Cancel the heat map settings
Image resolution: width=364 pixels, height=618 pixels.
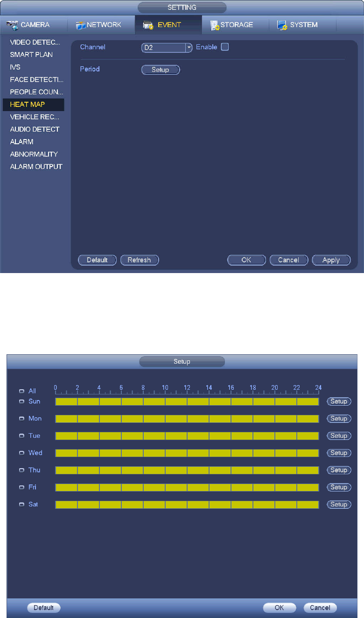pyautogui.click(x=289, y=260)
